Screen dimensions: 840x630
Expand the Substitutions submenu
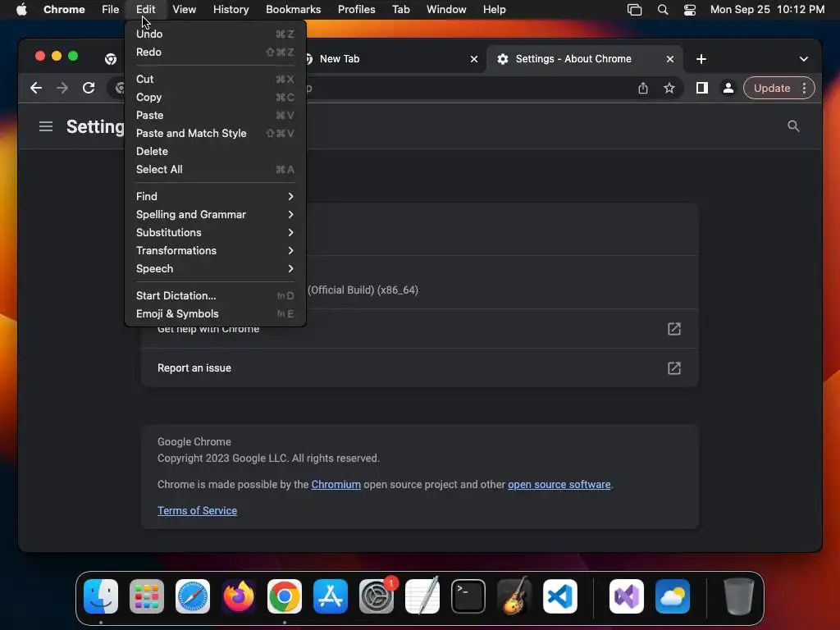[215, 232]
